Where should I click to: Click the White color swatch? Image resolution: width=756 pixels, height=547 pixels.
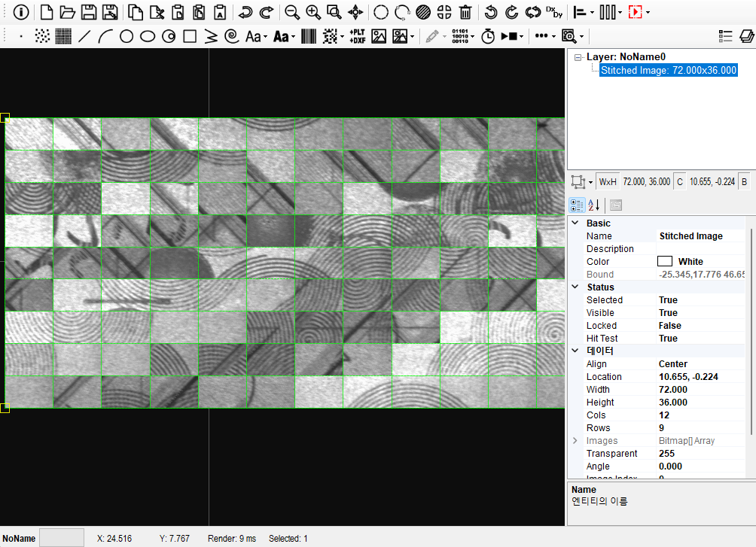[665, 262]
